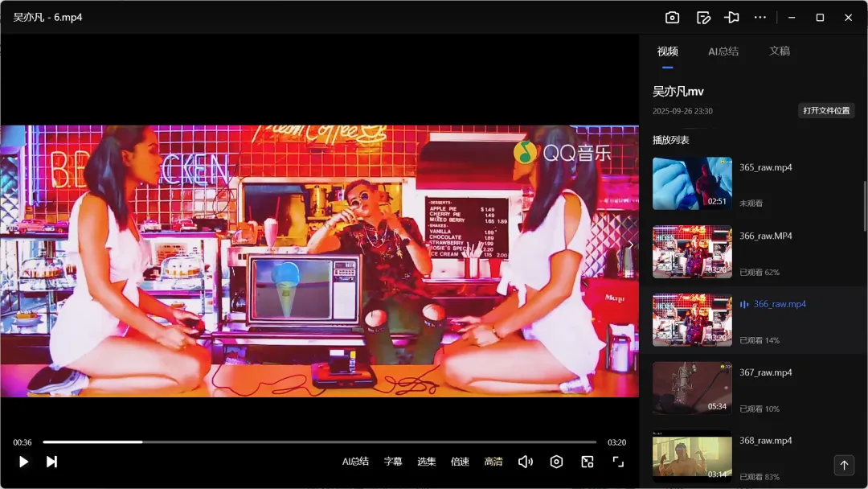Click the 365_raw.mp4 file name
The height and width of the screenshot is (489, 868).
coord(766,167)
